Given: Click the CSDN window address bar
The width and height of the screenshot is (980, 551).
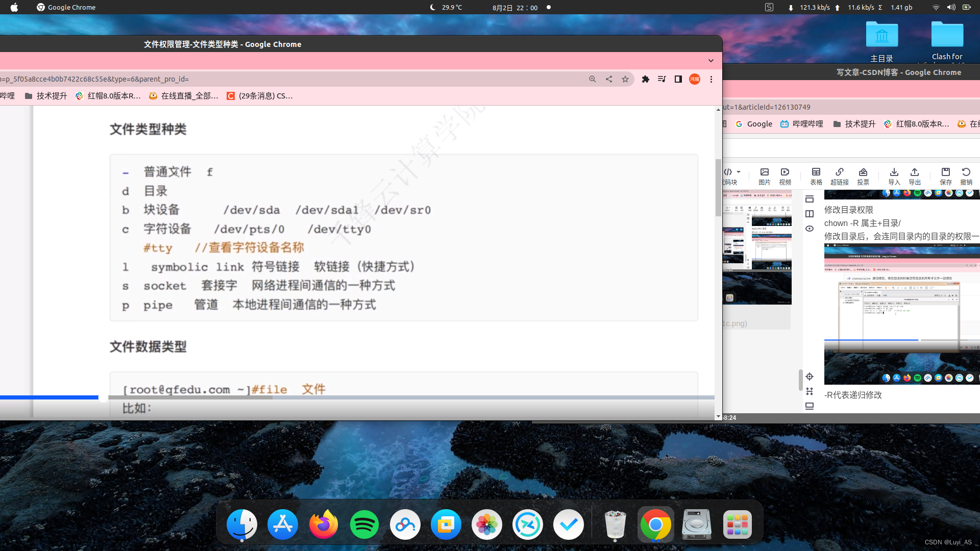Looking at the screenshot, I should (851, 107).
